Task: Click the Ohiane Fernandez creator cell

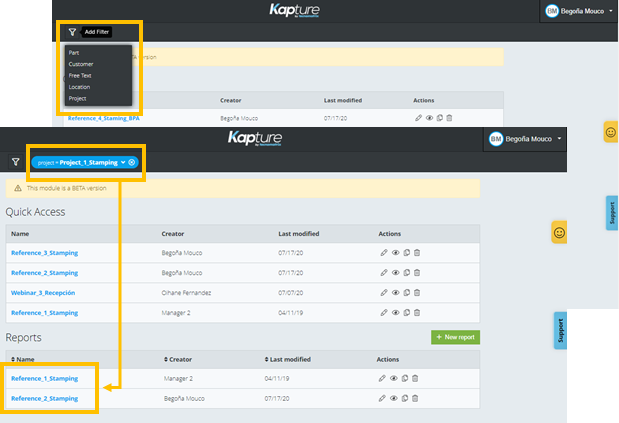Action: click(186, 293)
